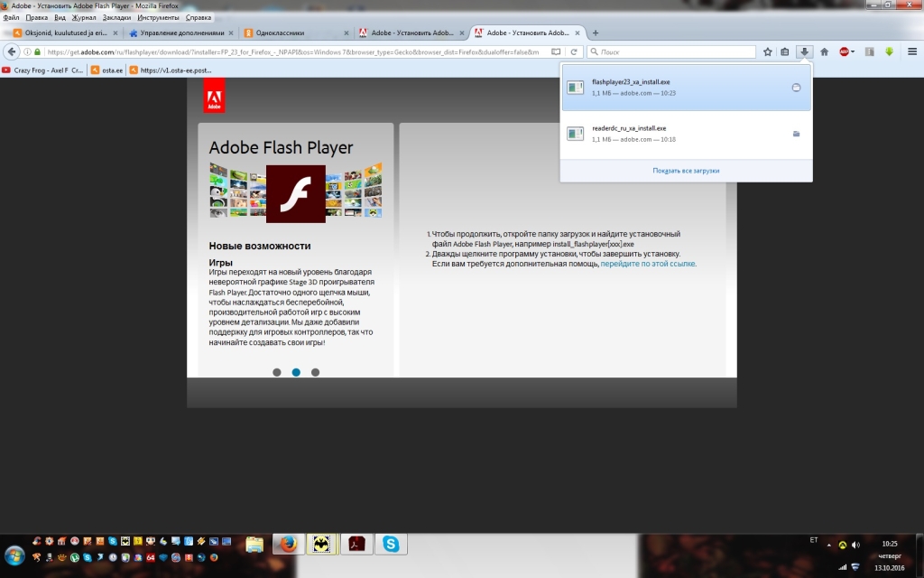Open the Вид menu
The image size is (924, 578).
click(x=60, y=18)
